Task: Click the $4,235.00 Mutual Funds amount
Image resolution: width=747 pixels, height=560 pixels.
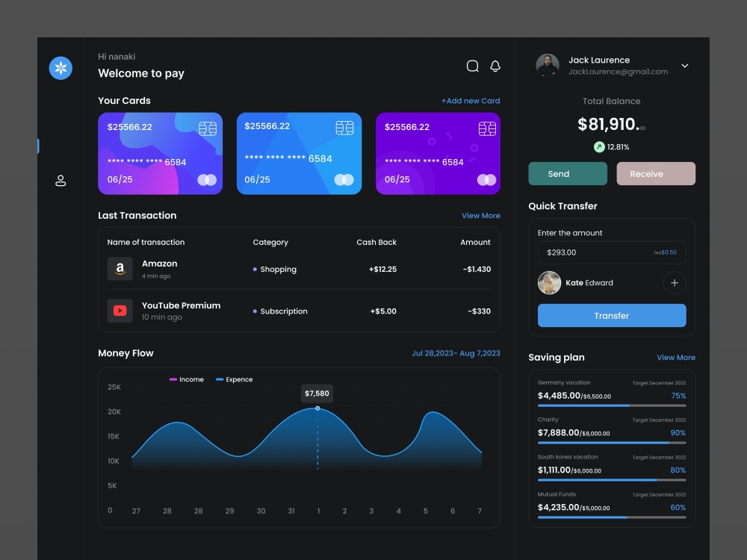Action: (558, 507)
